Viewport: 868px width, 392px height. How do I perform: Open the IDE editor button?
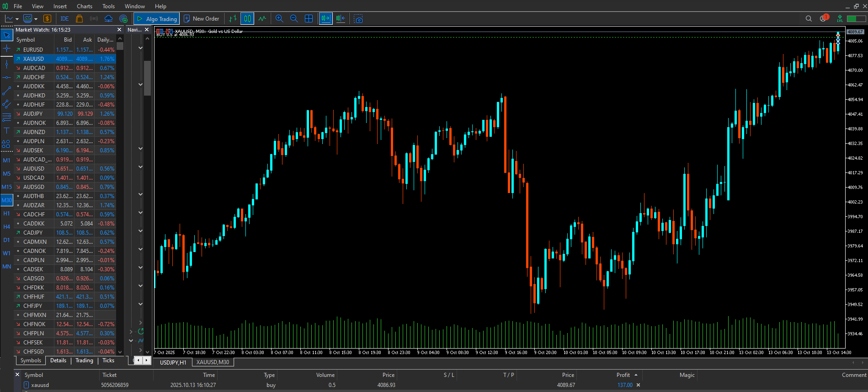[64, 19]
